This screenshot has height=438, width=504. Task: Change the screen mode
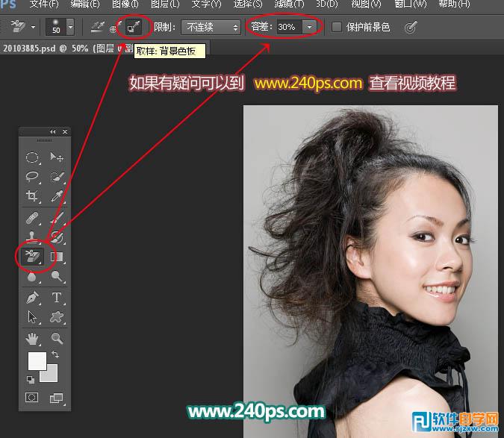click(57, 398)
